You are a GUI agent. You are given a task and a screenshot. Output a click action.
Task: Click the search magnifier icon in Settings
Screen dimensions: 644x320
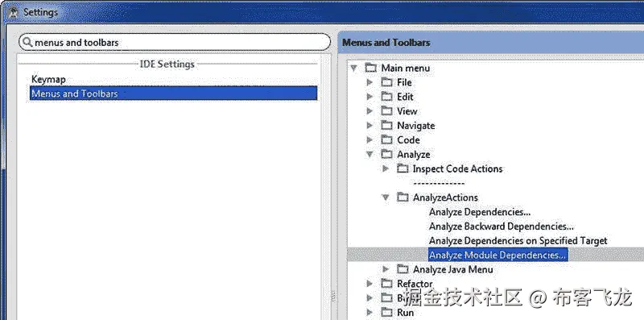pos(27,43)
